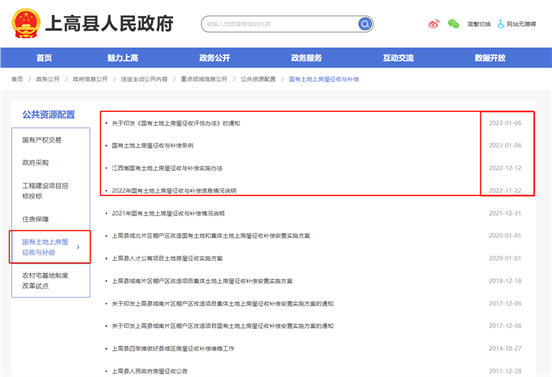Viewport: 552px width, 377px height.
Task: Open the 魅力上高 navigation menu
Action: [123, 58]
